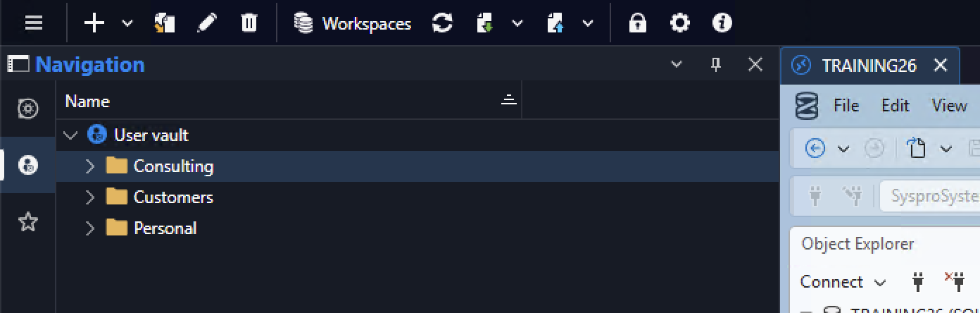This screenshot has width=980, height=313.
Task: Click the trash Delete icon
Action: pyautogui.click(x=249, y=23)
